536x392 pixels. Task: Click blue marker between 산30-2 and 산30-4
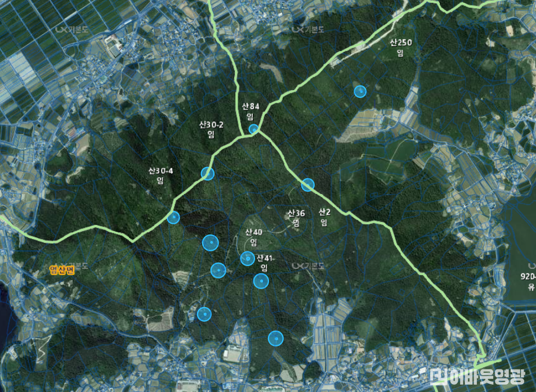pos(208,173)
